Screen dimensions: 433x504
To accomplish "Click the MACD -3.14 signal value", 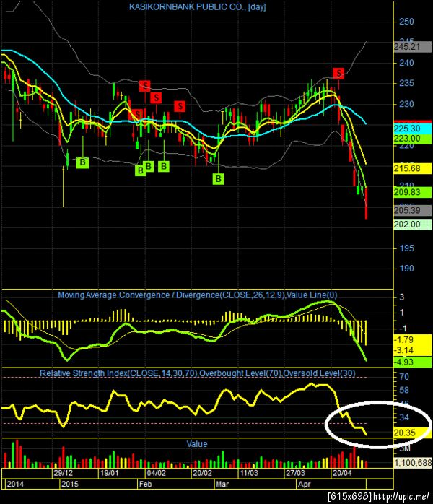I will click(413, 350).
